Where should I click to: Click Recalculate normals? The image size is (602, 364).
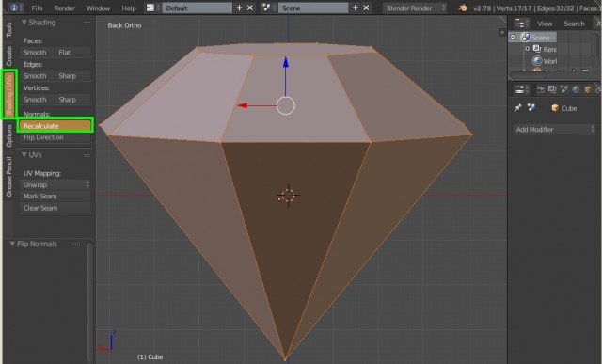pyautogui.click(x=55, y=126)
